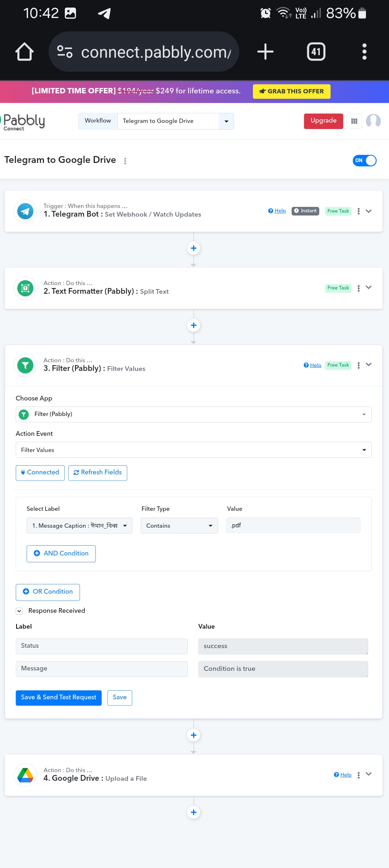389x868 pixels.
Task: Click the Workflow label tab
Action: [x=98, y=121]
